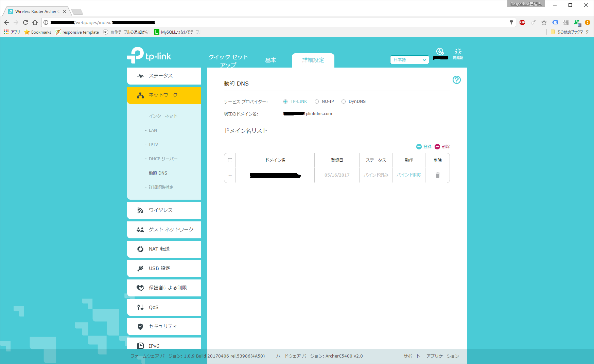Click the tp-link logo

(x=149, y=56)
